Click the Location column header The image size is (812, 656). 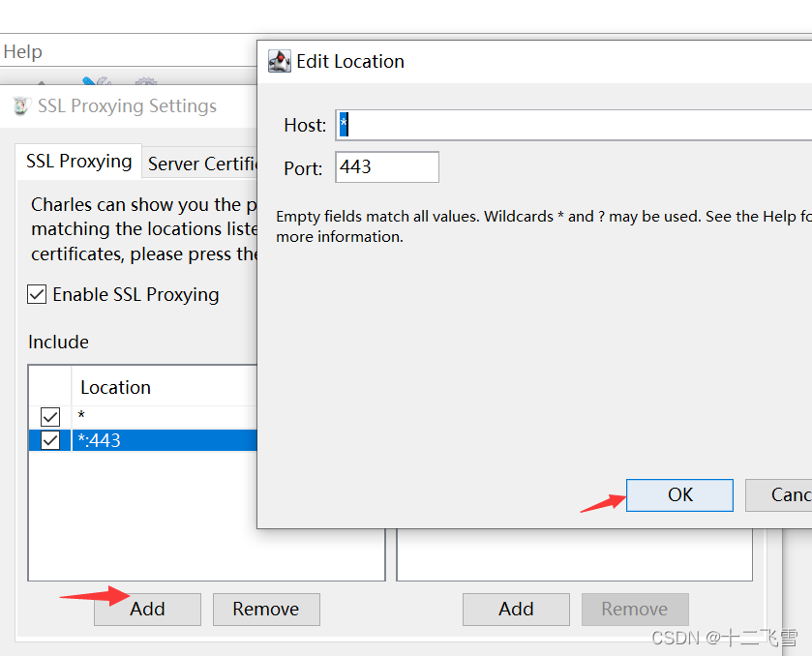[165, 387]
